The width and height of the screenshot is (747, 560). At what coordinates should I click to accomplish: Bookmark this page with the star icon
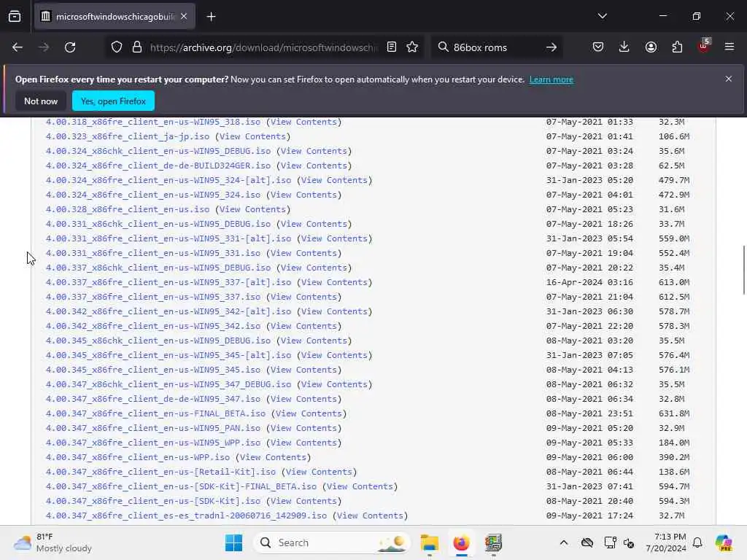412,47
